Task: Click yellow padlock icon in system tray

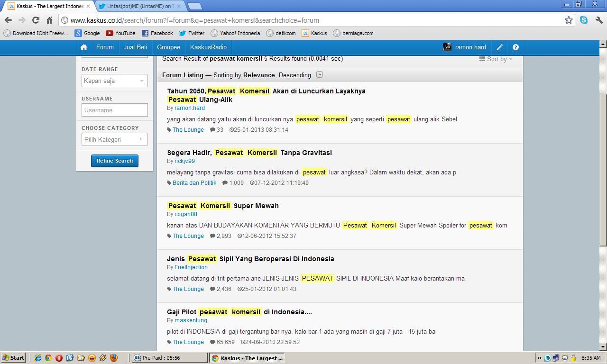Action: click(x=573, y=358)
